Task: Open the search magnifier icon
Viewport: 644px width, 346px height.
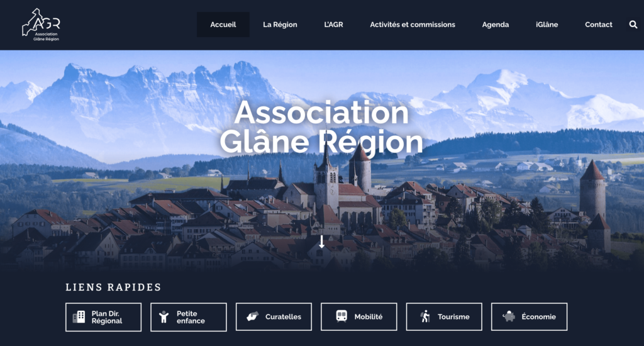Action: pos(633,25)
